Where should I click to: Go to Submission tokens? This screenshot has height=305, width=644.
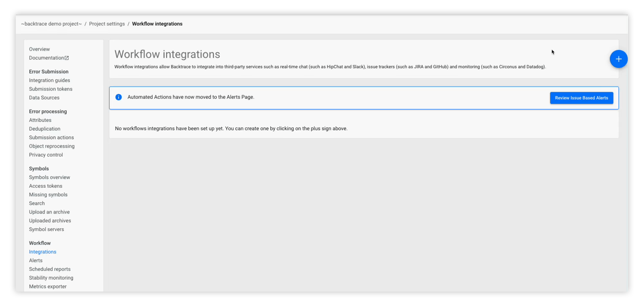coord(51,89)
